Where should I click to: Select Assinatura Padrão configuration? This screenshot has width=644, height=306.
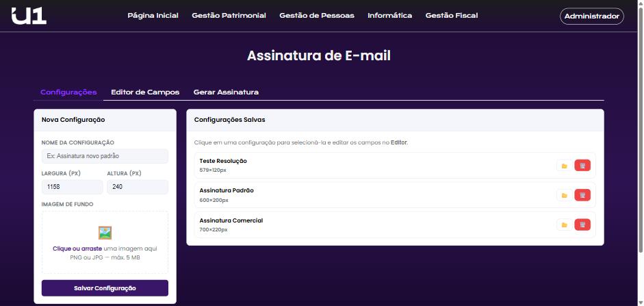[x=395, y=195]
